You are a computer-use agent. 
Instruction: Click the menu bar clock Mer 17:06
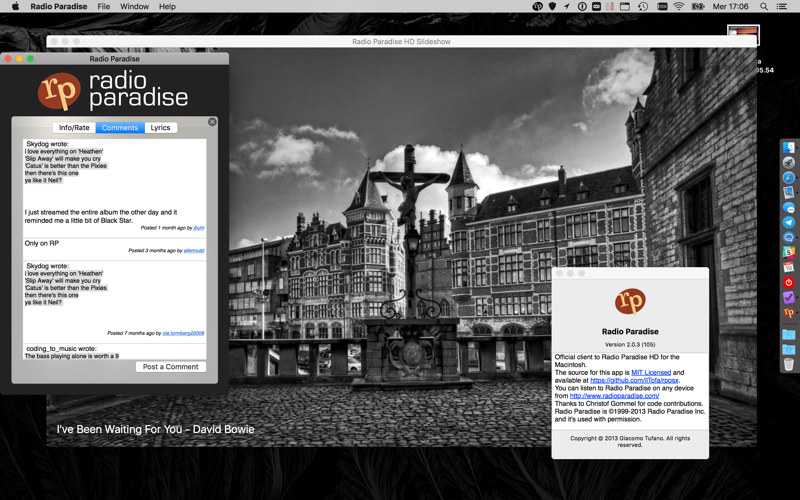click(731, 6)
